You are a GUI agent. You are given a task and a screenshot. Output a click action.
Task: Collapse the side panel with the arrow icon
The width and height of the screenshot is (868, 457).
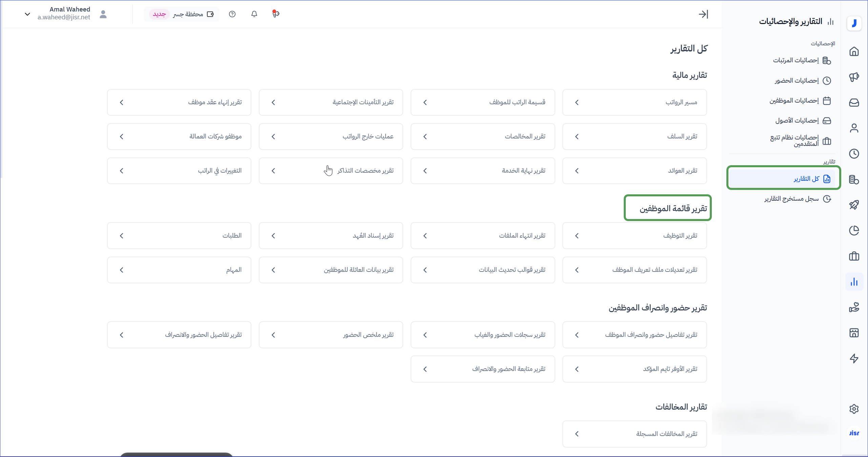[703, 14]
